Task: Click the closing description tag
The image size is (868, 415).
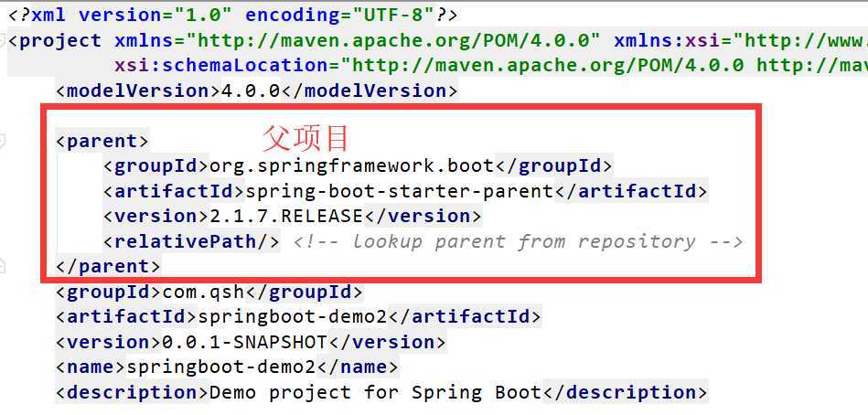Action: 625,392
